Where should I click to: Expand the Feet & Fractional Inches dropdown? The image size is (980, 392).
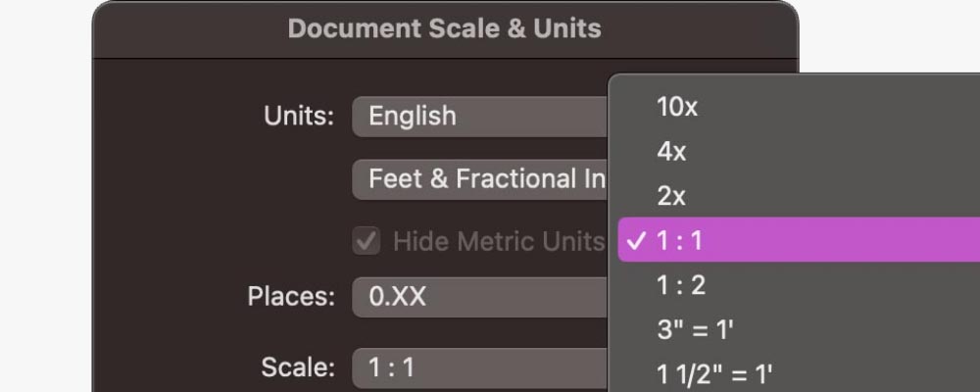[x=480, y=178]
